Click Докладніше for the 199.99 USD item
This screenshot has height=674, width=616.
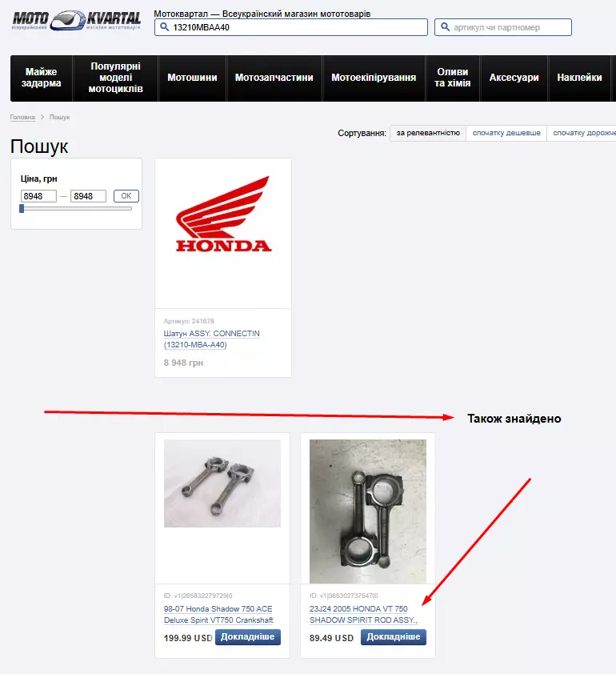[x=247, y=637]
